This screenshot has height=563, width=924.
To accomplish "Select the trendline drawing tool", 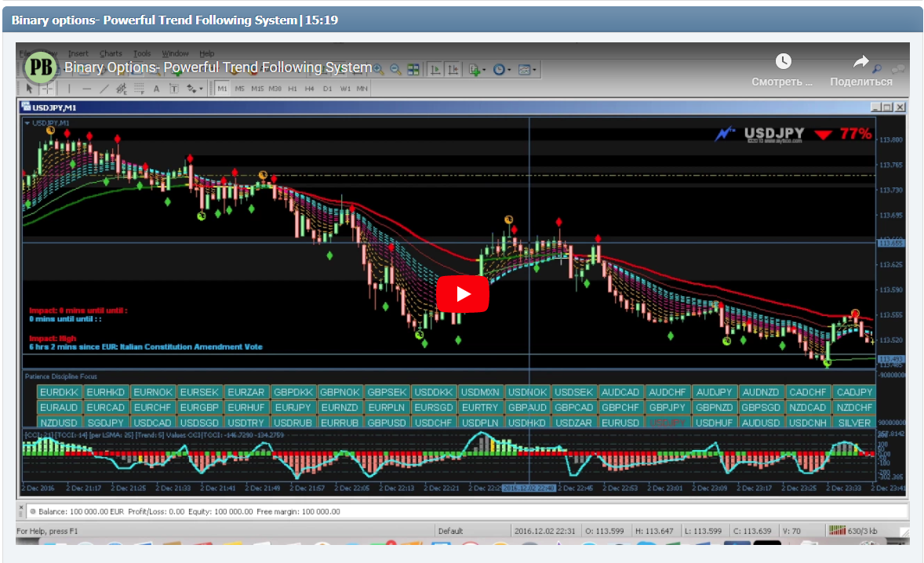I will [104, 89].
